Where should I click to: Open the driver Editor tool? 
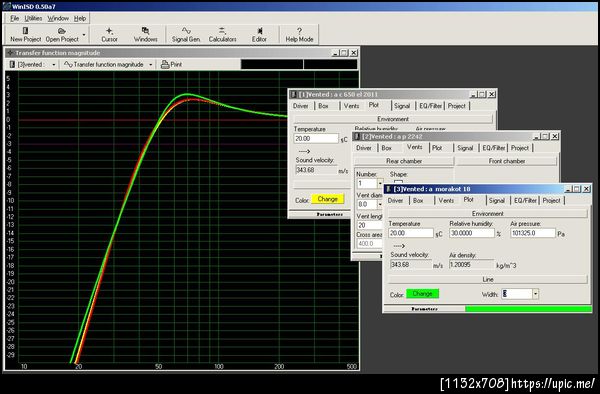pyautogui.click(x=259, y=34)
